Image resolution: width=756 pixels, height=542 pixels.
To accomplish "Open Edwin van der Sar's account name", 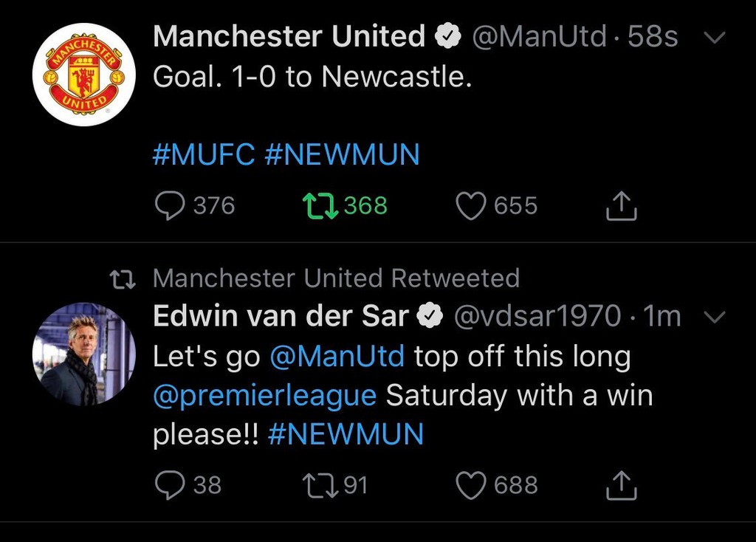I will 281,316.
